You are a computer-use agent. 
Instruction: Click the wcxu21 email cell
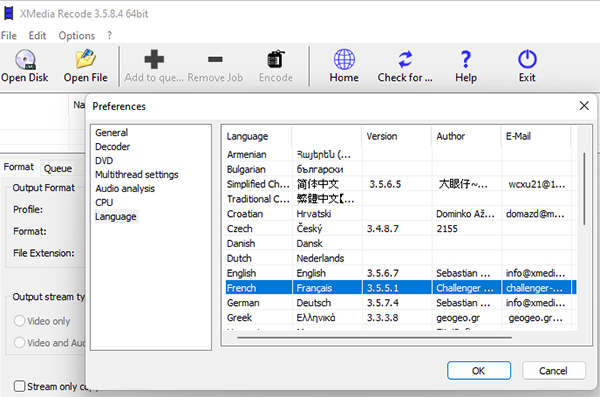[536, 184]
